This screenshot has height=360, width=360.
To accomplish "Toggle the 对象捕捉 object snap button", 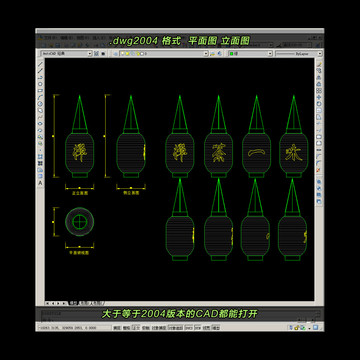I will 159,328.
